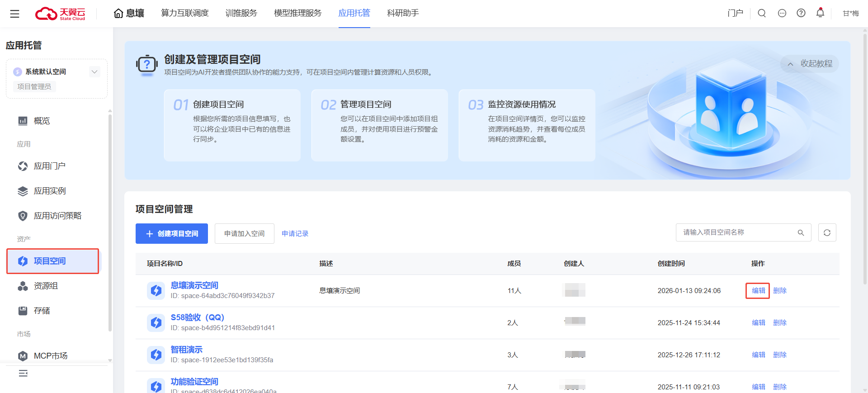Open the hamburger menu at top left
The height and width of the screenshot is (393, 868).
click(x=14, y=14)
